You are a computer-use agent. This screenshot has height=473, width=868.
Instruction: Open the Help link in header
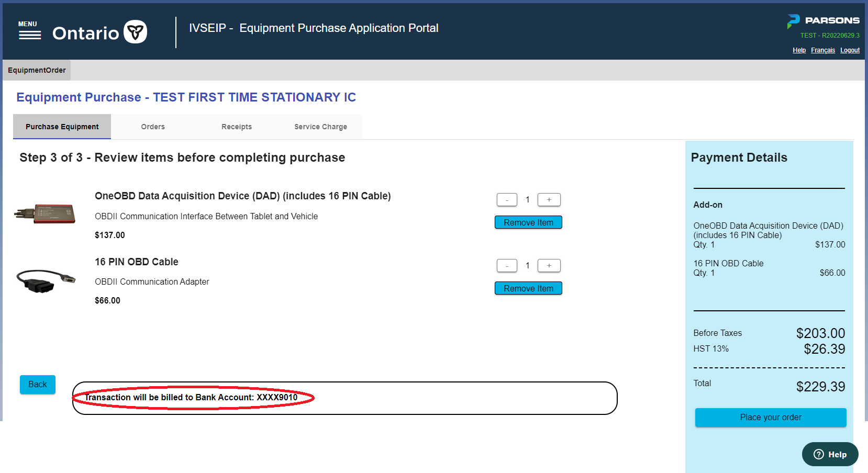pyautogui.click(x=799, y=50)
